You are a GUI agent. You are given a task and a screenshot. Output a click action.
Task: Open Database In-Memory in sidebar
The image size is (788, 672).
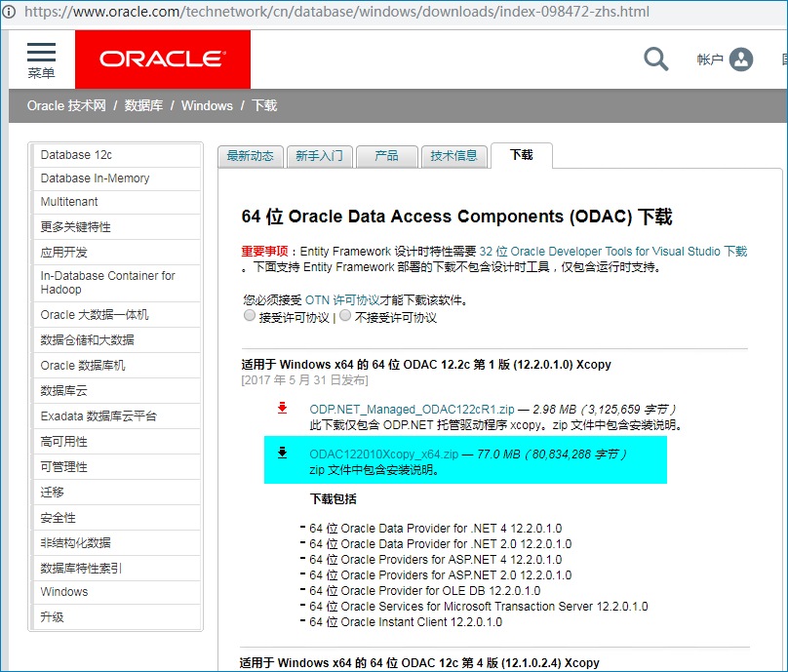[117, 178]
